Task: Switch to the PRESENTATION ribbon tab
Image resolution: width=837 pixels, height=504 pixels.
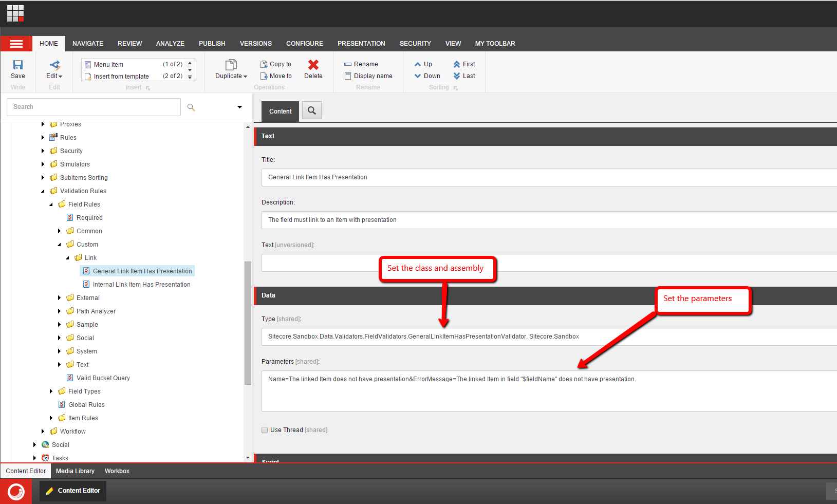Action: pos(361,44)
